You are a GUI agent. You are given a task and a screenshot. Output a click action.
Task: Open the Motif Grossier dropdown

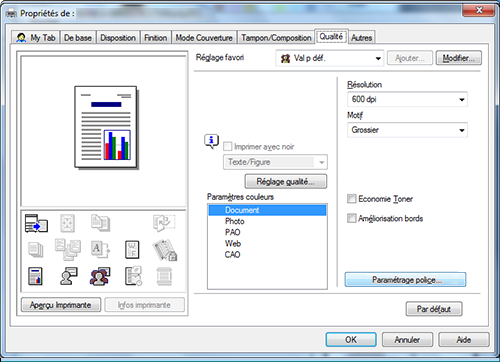tap(407, 130)
